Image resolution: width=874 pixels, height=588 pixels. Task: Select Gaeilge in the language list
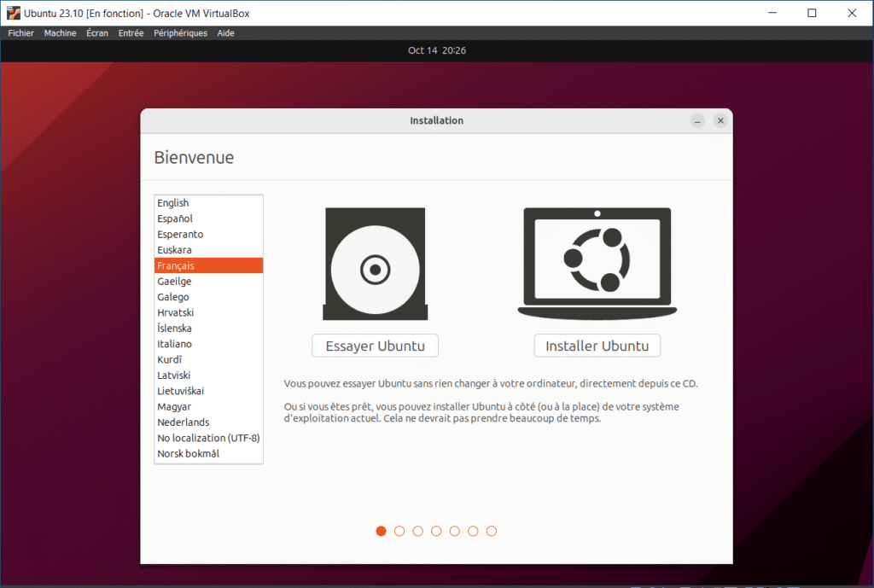(x=208, y=281)
